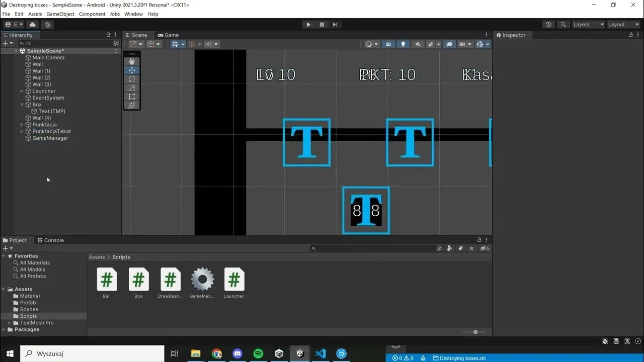Viewport: 644px width, 362px height.
Task: Collapse the Box object in Hierarchy
Action: (22, 105)
